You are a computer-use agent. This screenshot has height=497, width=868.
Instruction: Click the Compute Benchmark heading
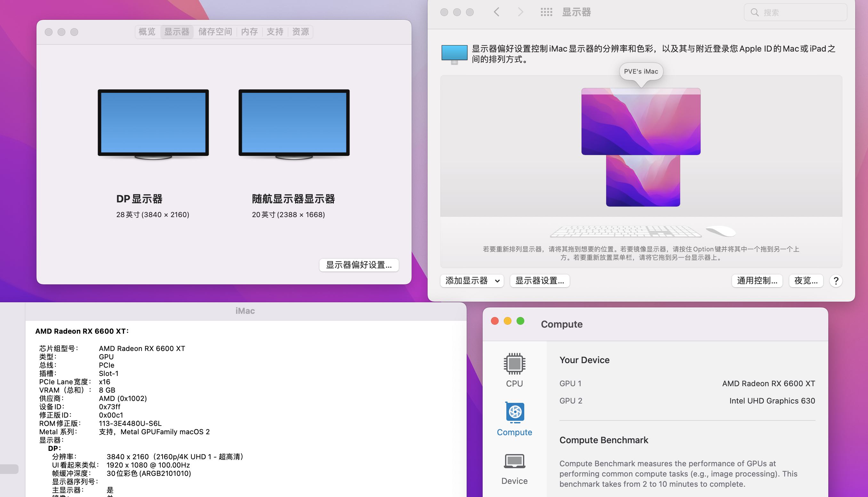[x=604, y=440]
